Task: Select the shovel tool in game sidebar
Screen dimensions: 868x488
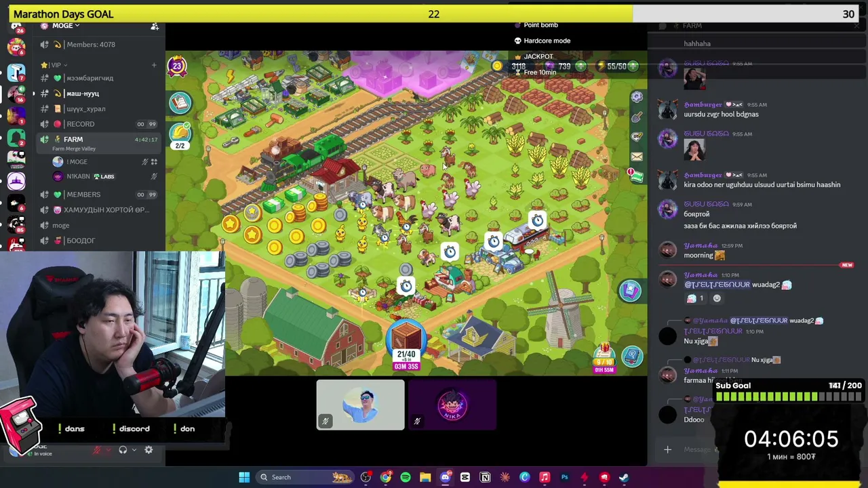Action: 637,117
